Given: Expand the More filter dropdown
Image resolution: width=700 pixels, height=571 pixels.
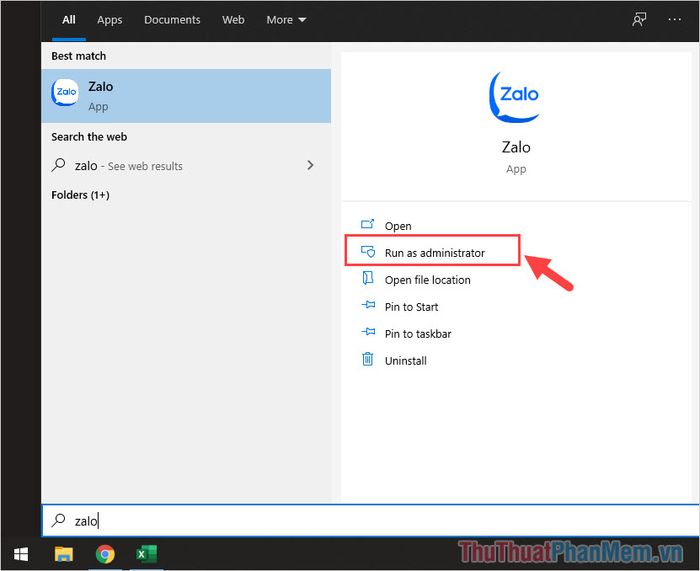Looking at the screenshot, I should click(286, 20).
